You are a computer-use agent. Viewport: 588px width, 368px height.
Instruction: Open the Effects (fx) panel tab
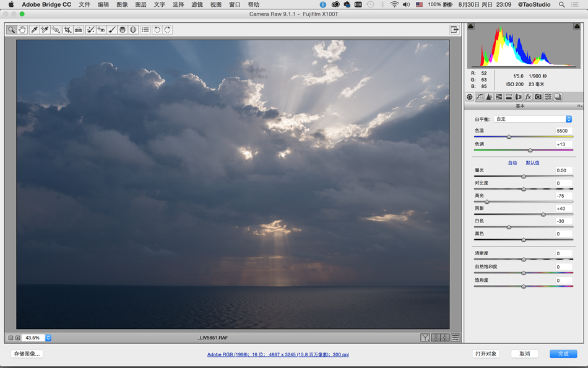[529, 97]
